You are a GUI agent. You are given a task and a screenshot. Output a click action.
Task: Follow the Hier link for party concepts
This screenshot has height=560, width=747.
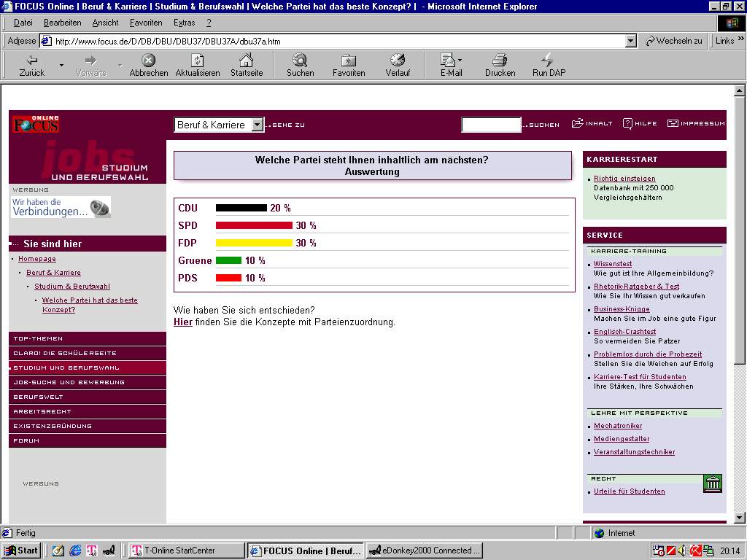coord(182,322)
